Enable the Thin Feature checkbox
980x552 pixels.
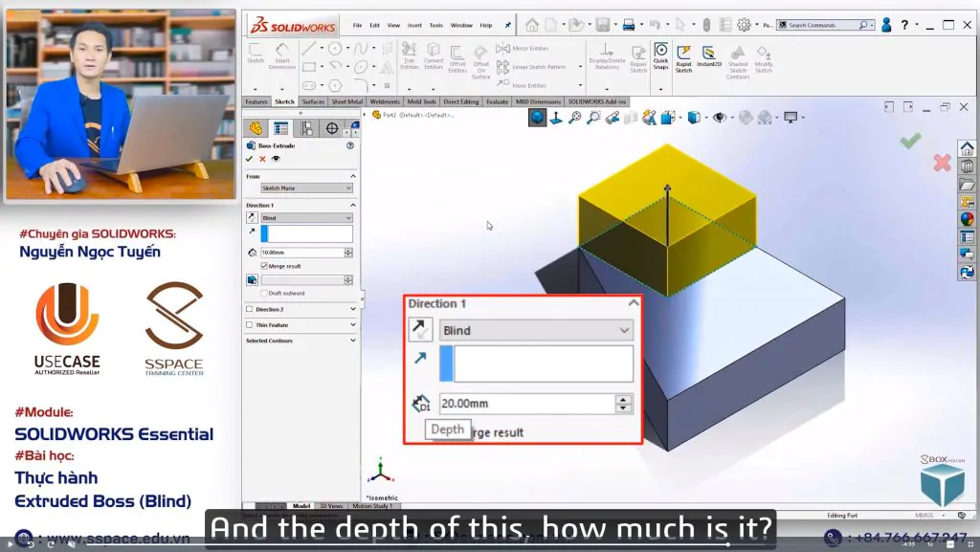[250, 324]
